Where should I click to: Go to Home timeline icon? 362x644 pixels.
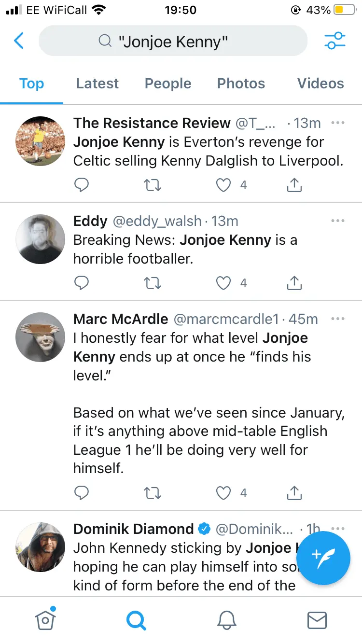click(46, 619)
